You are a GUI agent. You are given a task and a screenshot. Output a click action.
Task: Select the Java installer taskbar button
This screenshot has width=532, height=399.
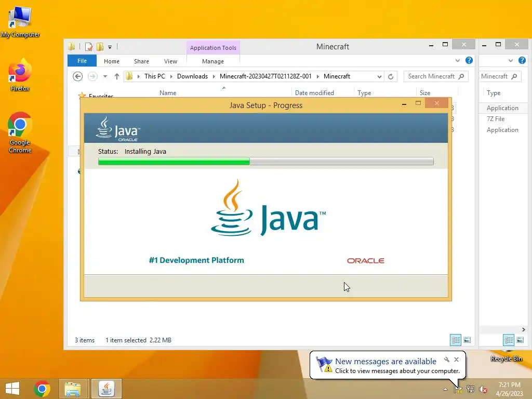tap(107, 389)
